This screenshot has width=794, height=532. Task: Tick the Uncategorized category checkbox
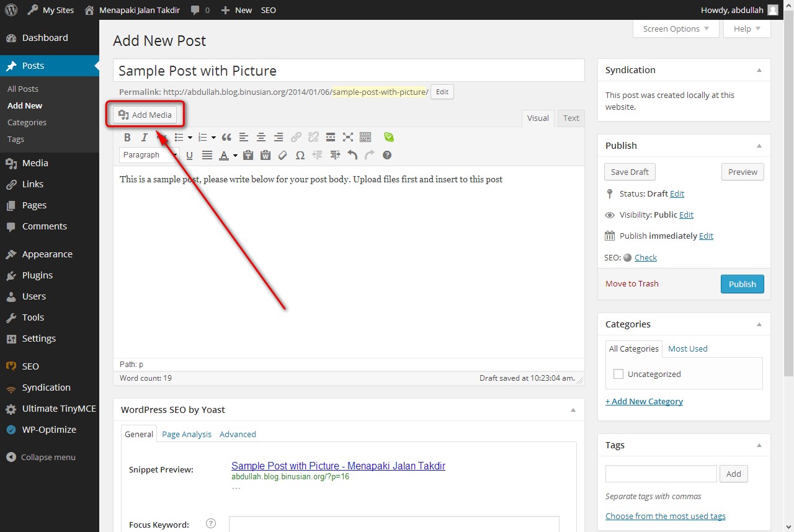pyautogui.click(x=618, y=374)
